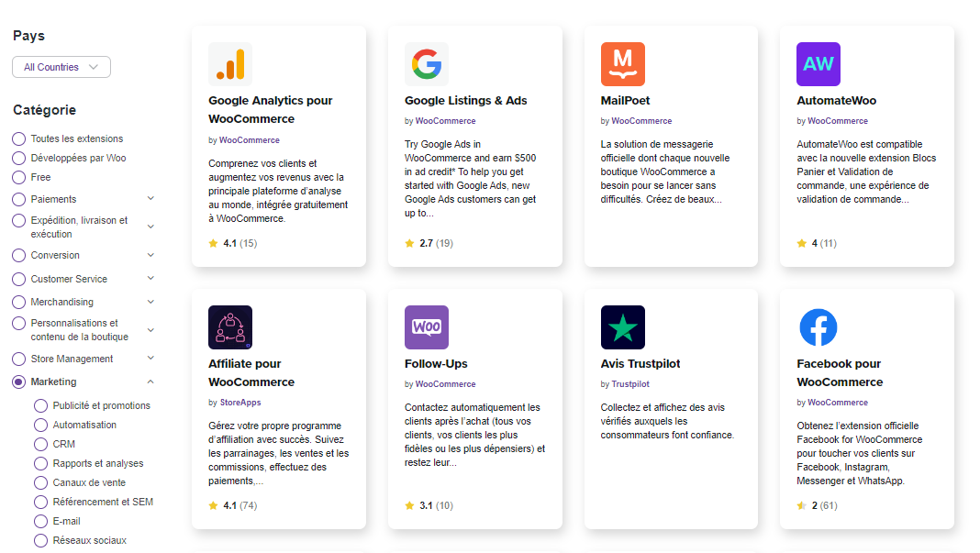980x553 pixels.
Task: Click the Google Analytics rating star
Action: 213,243
